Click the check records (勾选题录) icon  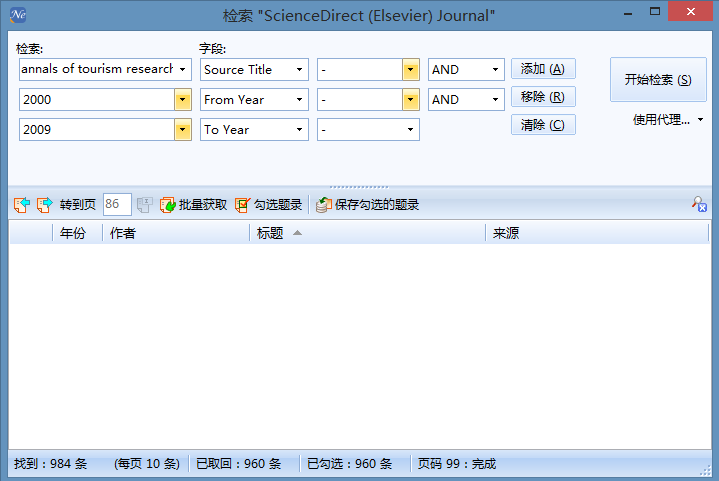click(243, 205)
